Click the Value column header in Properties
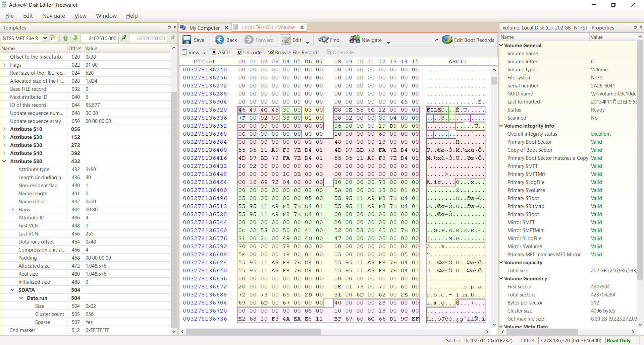This screenshot has width=644, height=345. (x=613, y=37)
